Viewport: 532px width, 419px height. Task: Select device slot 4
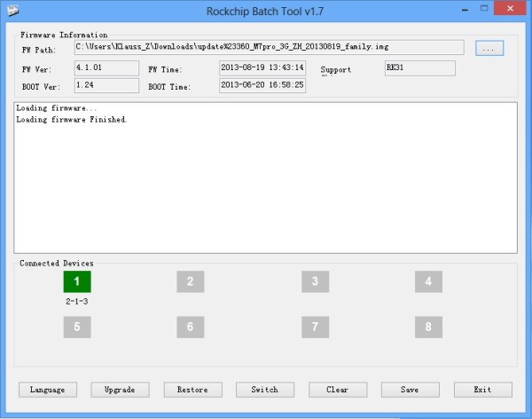(428, 281)
